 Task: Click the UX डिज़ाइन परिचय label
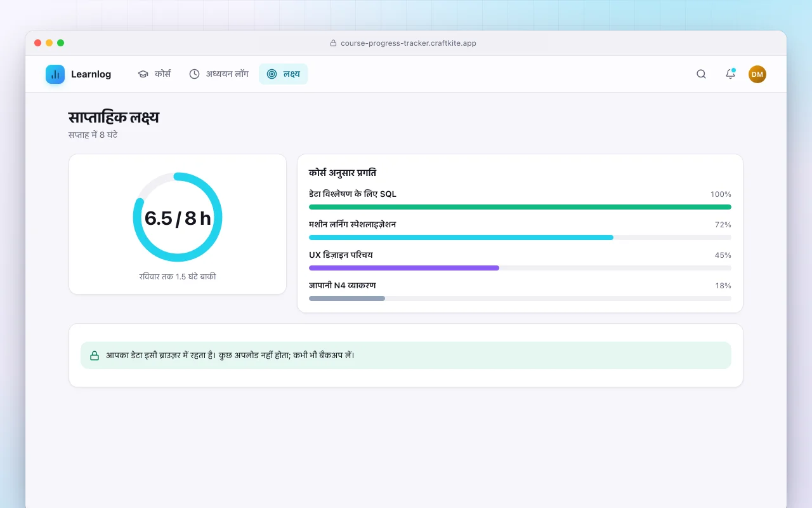coord(341,255)
